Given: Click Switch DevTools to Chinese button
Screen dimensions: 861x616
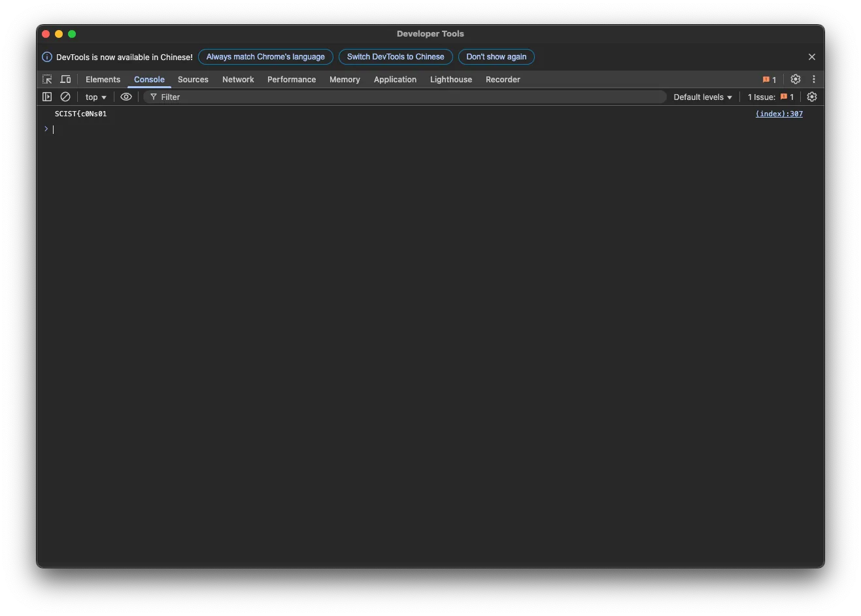Looking at the screenshot, I should [396, 57].
